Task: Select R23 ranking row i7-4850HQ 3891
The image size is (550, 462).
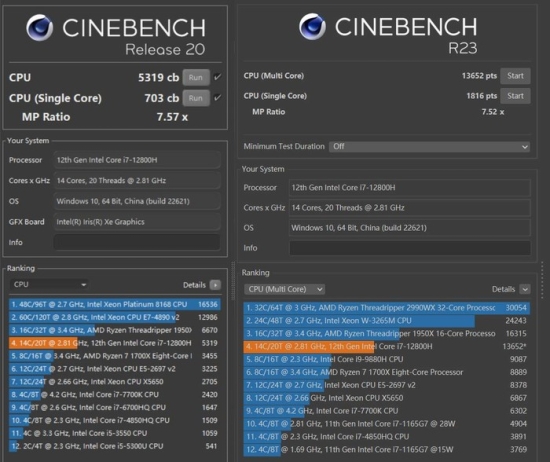Action: pos(387,437)
